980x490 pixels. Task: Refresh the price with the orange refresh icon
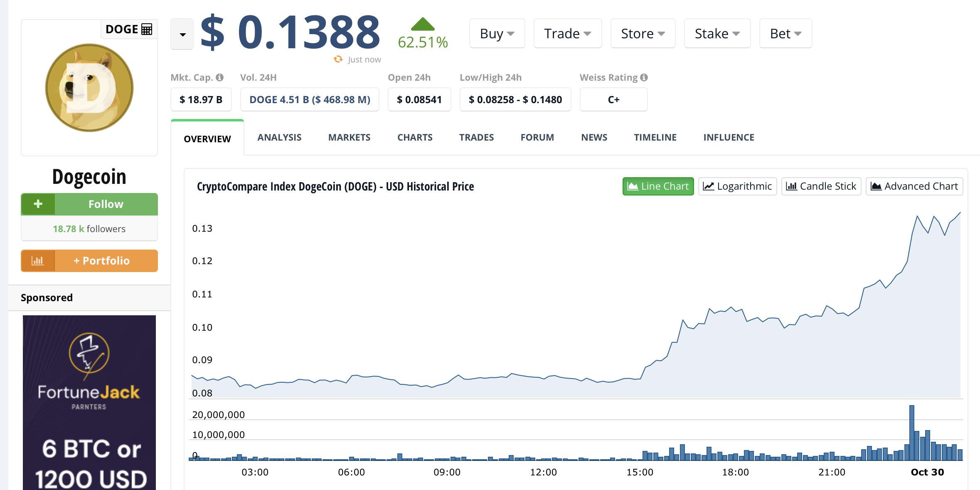[x=338, y=59]
